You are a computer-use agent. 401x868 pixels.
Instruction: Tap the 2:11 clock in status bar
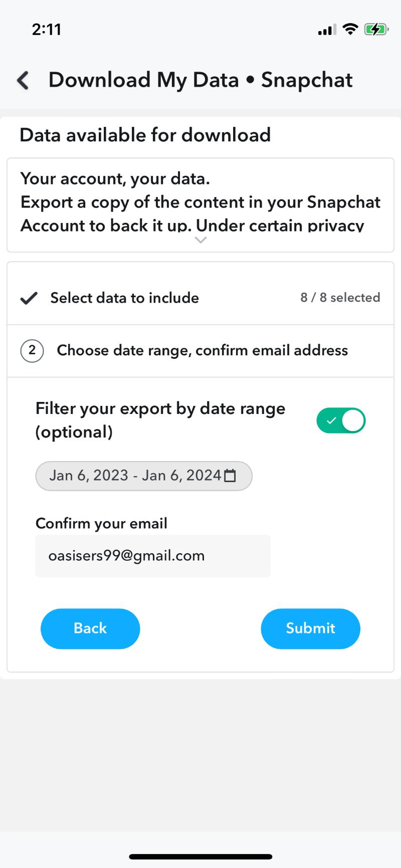coord(47,29)
